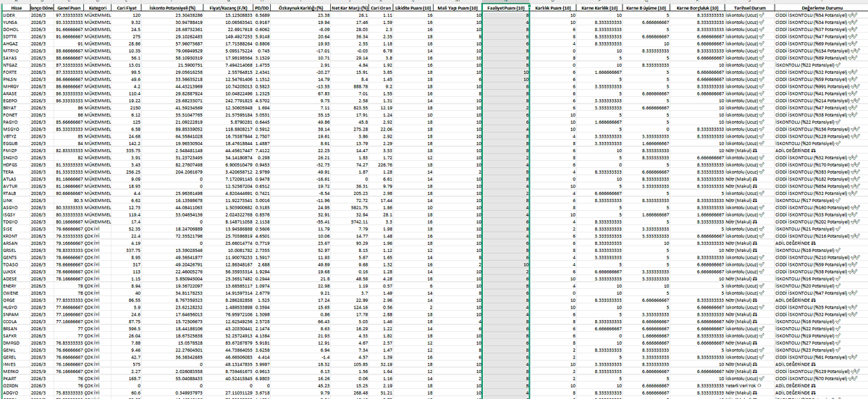Select the CCOLA ticker cell
The image size is (868, 399).
coord(15,321)
